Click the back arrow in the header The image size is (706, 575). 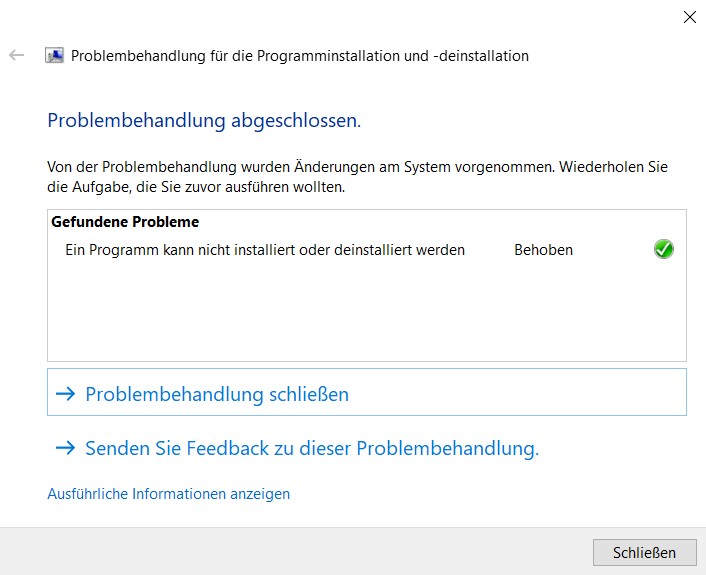coord(16,55)
